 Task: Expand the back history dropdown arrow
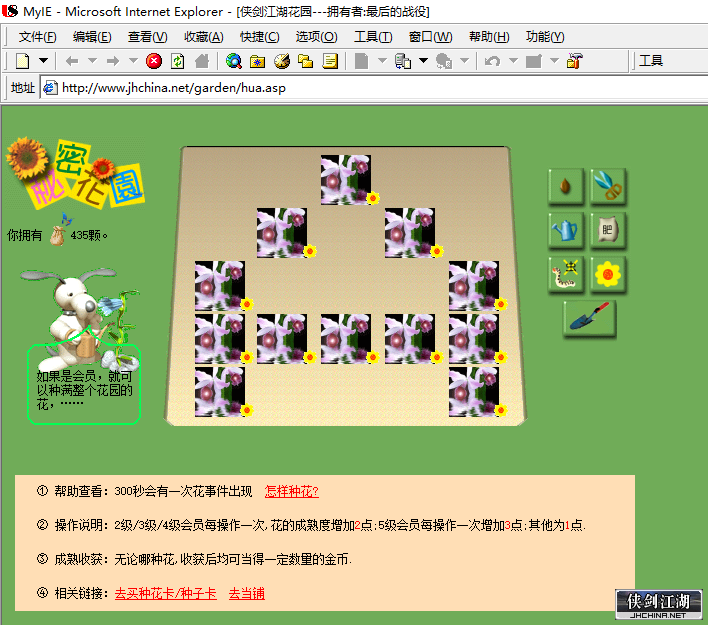(x=93, y=60)
